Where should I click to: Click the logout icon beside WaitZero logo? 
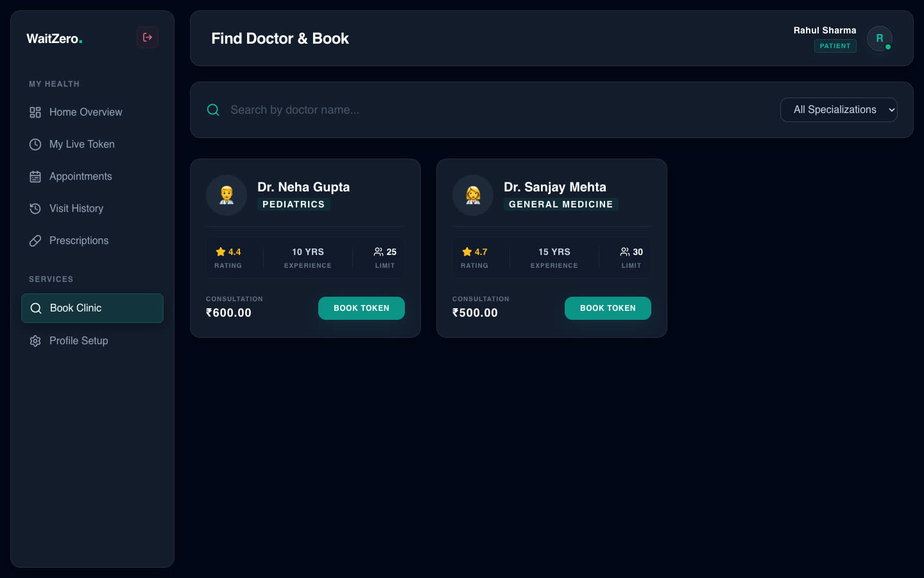point(148,37)
